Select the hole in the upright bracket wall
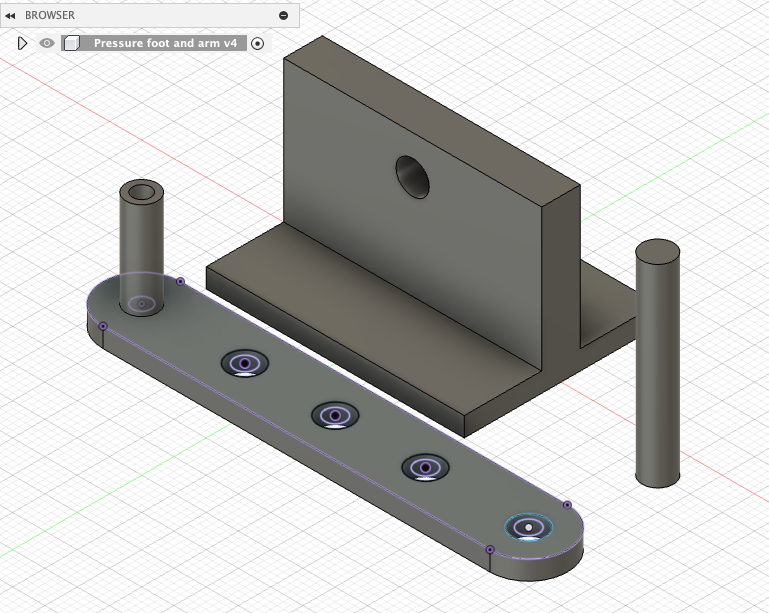Viewport: 769px width, 613px height. tap(412, 177)
